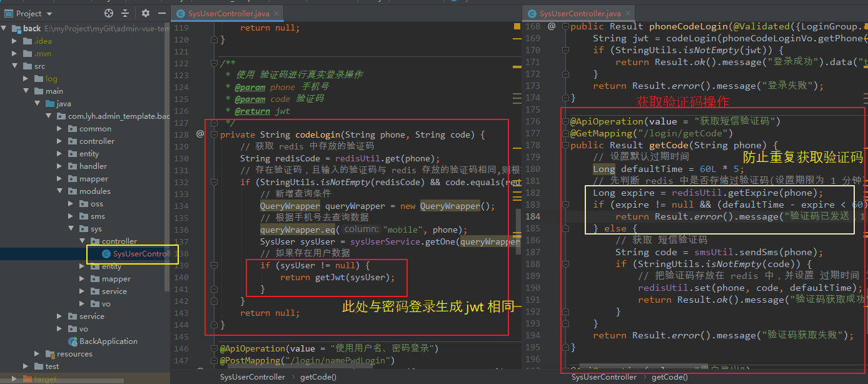Image resolution: width=868 pixels, height=384 pixels.
Task: Expand the .idea folder arrow
Action: tap(15, 41)
